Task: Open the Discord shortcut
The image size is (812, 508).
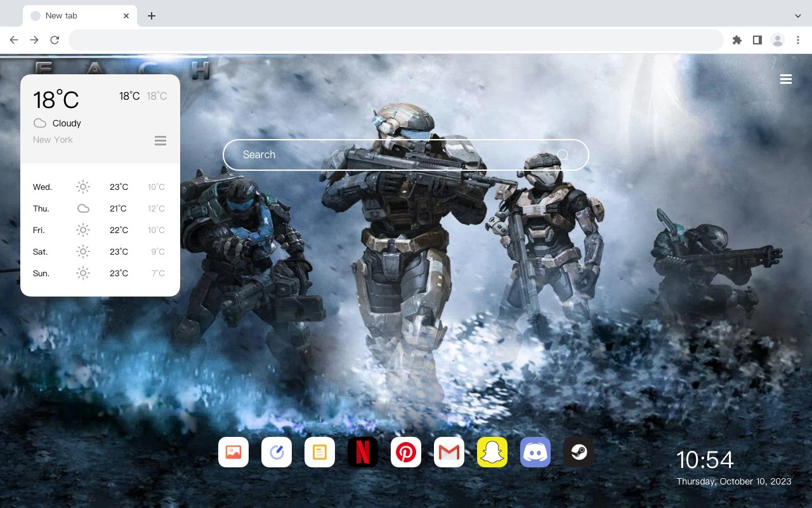Action: click(535, 452)
